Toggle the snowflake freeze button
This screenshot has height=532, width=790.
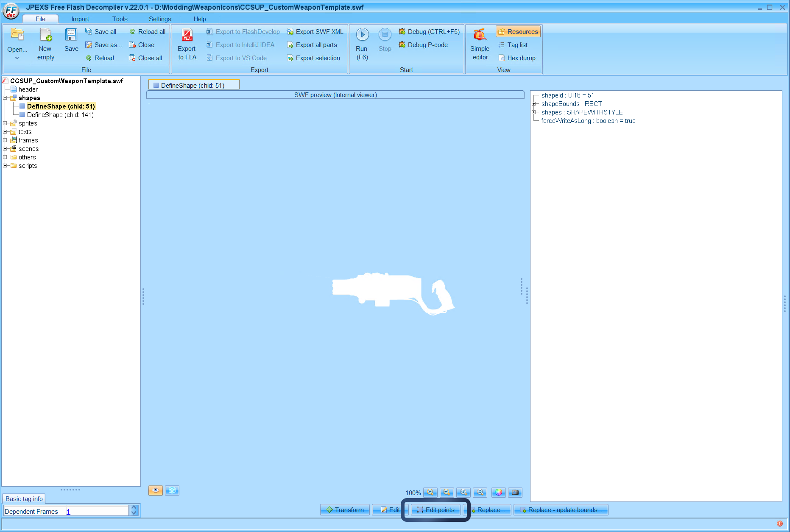coord(172,490)
